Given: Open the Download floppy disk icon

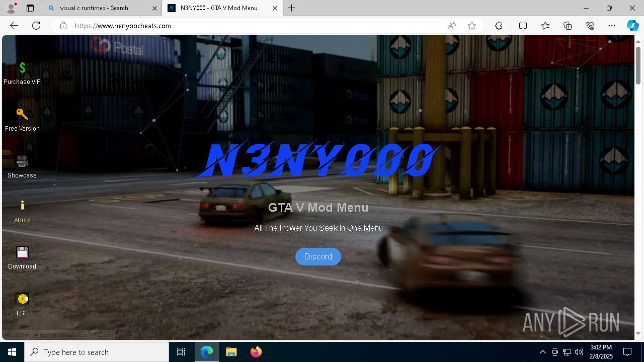Looking at the screenshot, I should pos(22,252).
